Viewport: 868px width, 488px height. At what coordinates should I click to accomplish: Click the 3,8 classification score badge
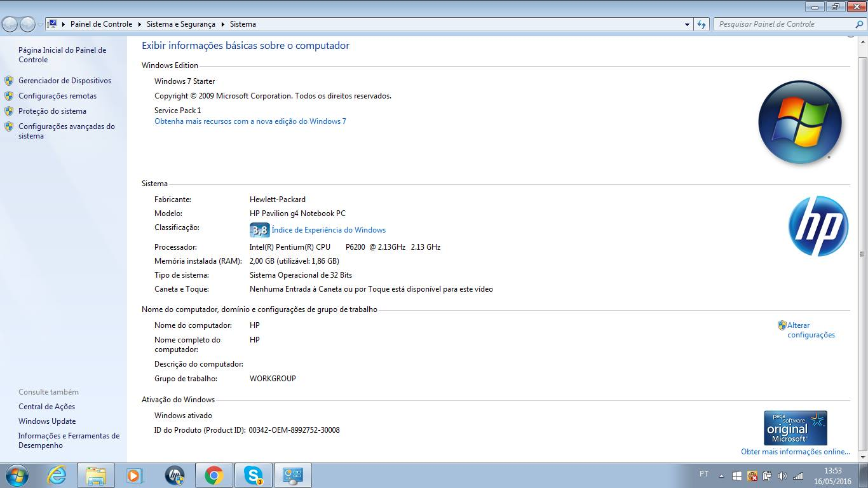(259, 230)
